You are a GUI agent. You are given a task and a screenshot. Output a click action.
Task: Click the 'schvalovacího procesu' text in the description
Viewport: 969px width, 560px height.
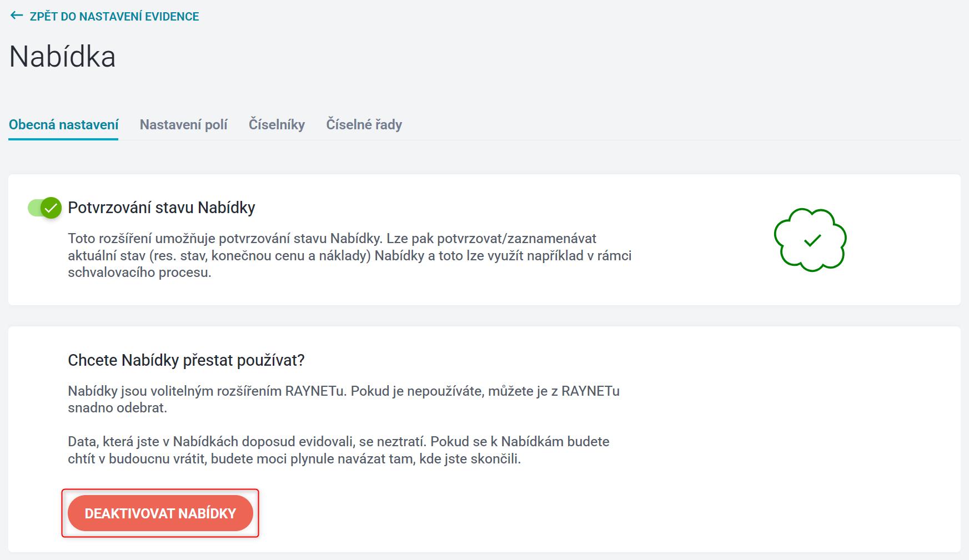point(139,273)
